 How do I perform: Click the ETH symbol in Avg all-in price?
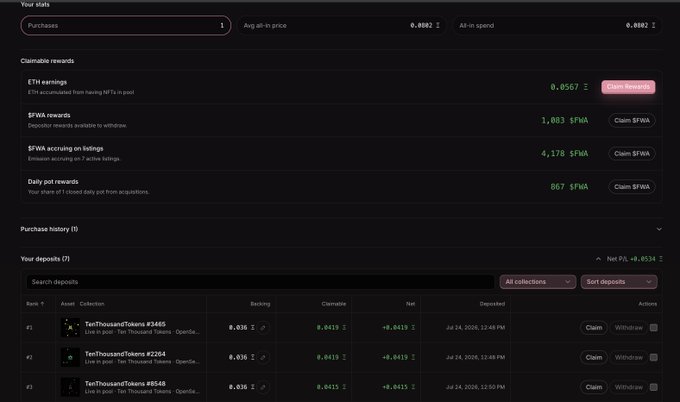[438, 26]
